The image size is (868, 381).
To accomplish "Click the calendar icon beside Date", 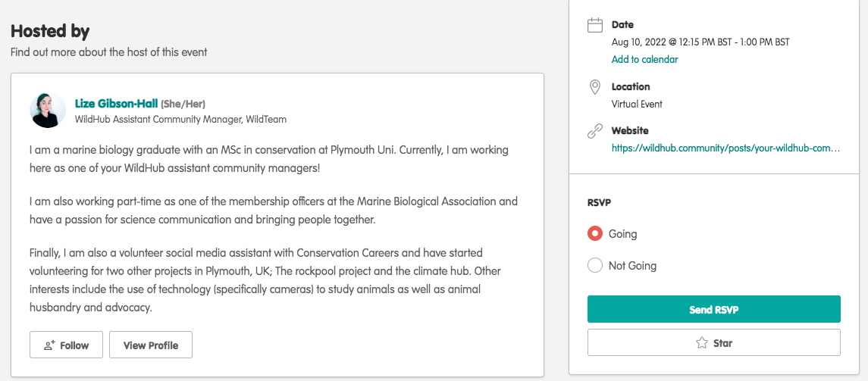I will (595, 25).
